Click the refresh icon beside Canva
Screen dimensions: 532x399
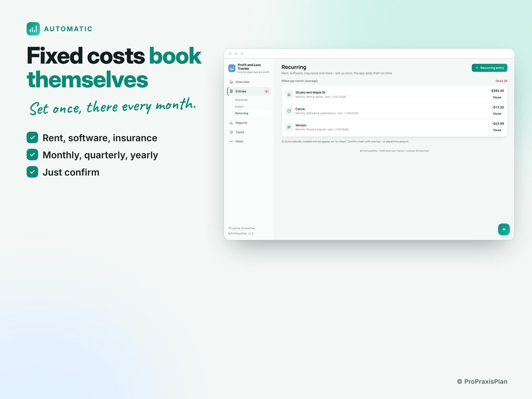tap(289, 111)
